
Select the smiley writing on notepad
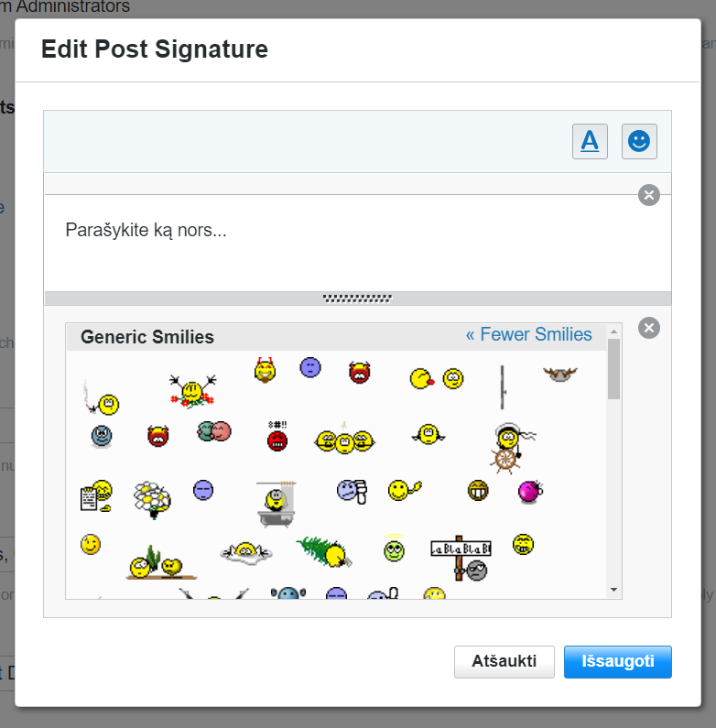click(95, 495)
